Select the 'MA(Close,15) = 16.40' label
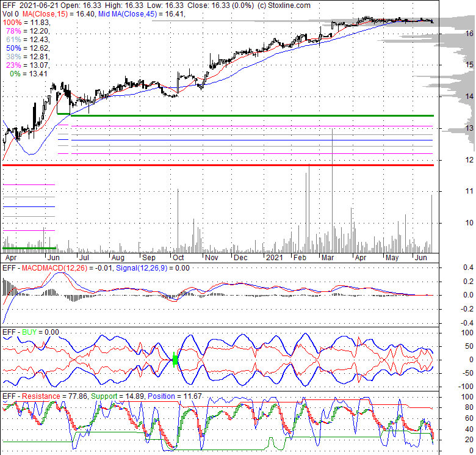Viewport: 476px width, 455px height. pyautogui.click(x=59, y=14)
